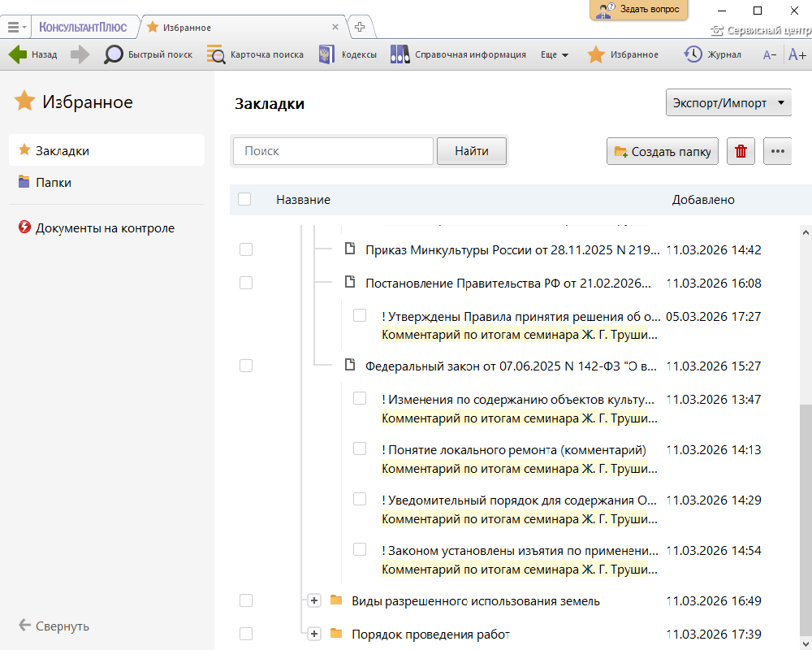Click the red trash delete icon
Screen dimensions: 812x650
pyautogui.click(x=741, y=152)
